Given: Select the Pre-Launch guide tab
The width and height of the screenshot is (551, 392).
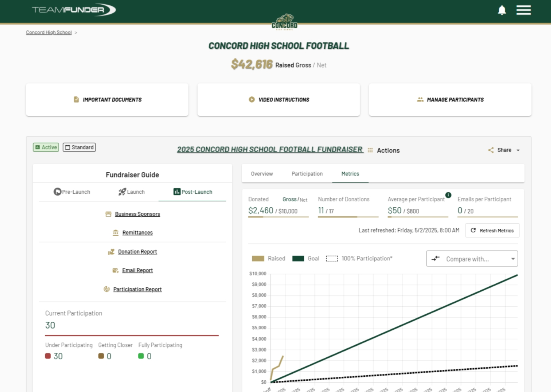Looking at the screenshot, I should coord(72,192).
